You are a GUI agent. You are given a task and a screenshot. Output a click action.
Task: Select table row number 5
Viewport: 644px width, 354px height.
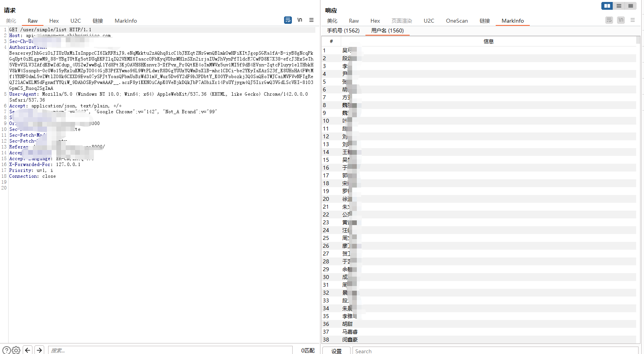[x=479, y=82]
